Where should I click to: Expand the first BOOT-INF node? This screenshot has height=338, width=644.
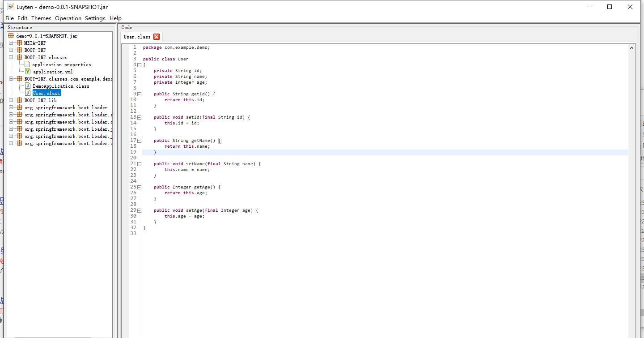(11, 50)
